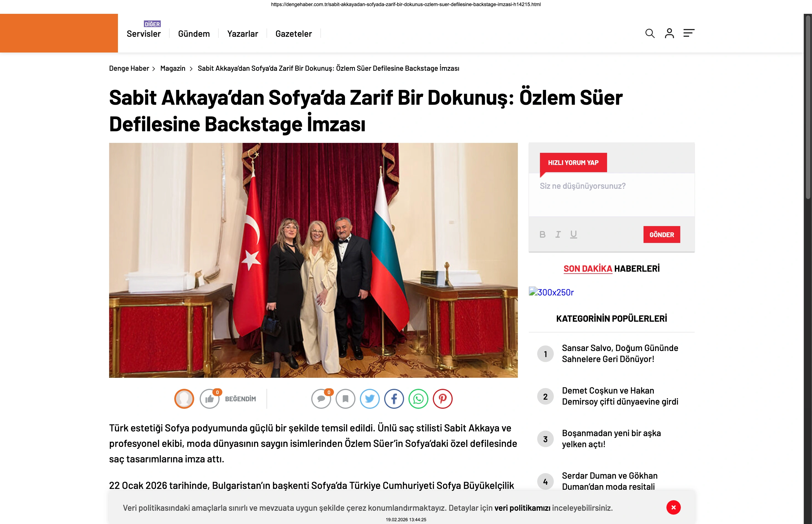This screenshot has height=524, width=812.
Task: Focus the 'Siz ne düşünüyorsunuz?' comment box
Action: tap(611, 195)
